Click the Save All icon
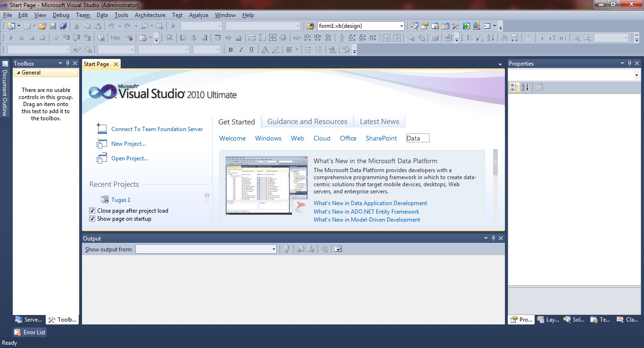The width and height of the screenshot is (644, 348). click(63, 26)
